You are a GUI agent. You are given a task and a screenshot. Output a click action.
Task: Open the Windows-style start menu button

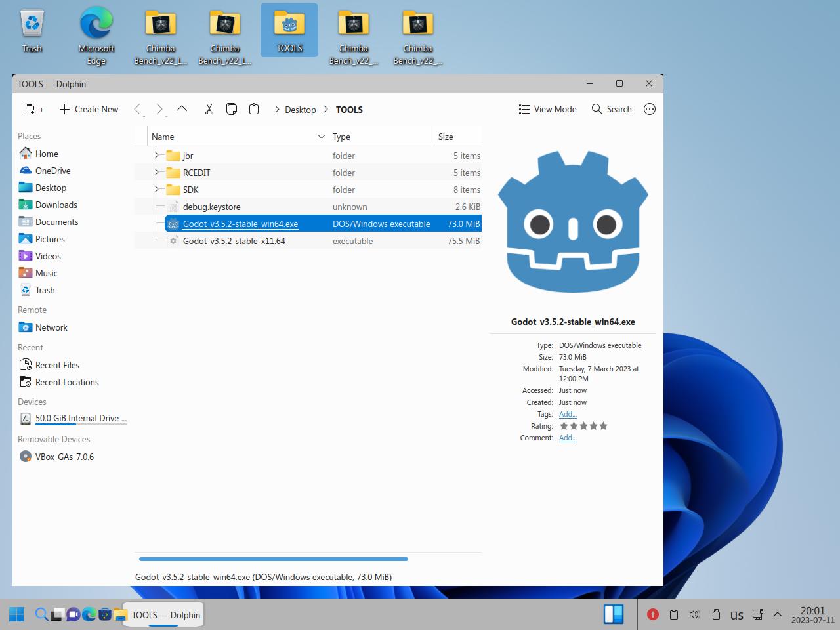(x=16, y=614)
